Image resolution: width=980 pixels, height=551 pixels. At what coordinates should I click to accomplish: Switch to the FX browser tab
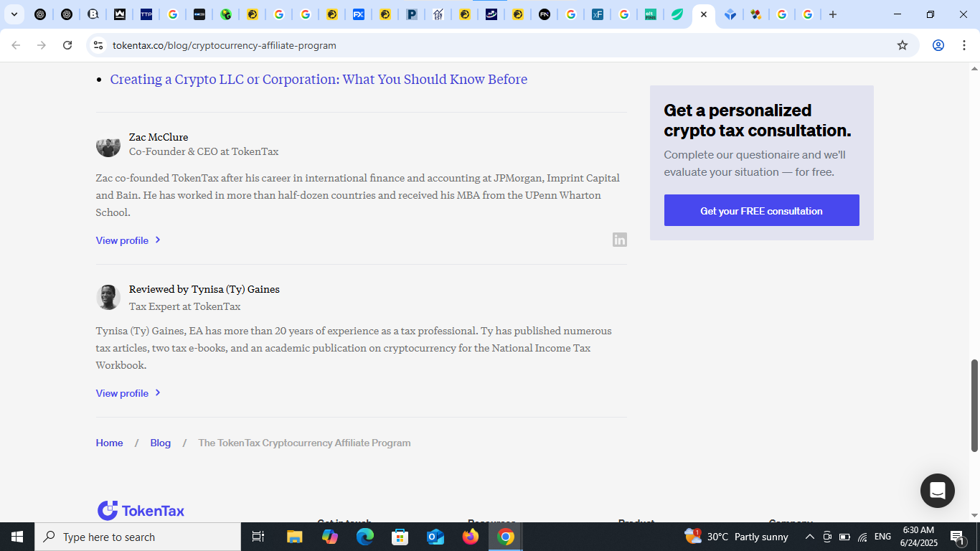click(x=358, y=14)
